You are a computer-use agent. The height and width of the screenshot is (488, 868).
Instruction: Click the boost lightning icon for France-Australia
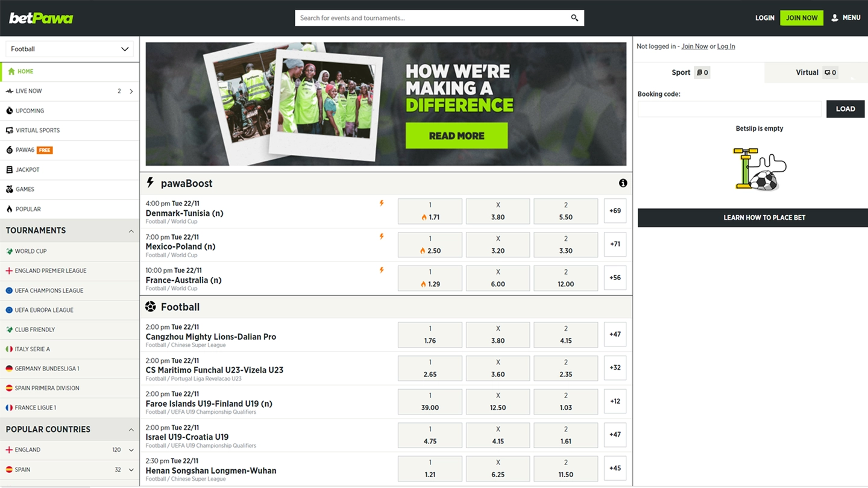[382, 271]
